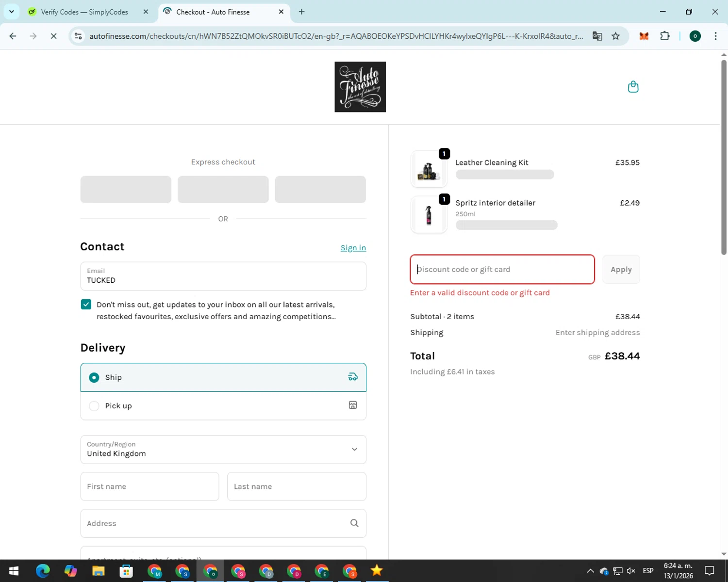The width and height of the screenshot is (728, 582).
Task: Click the Spritz interior detailer thumbnail
Action: click(x=429, y=214)
